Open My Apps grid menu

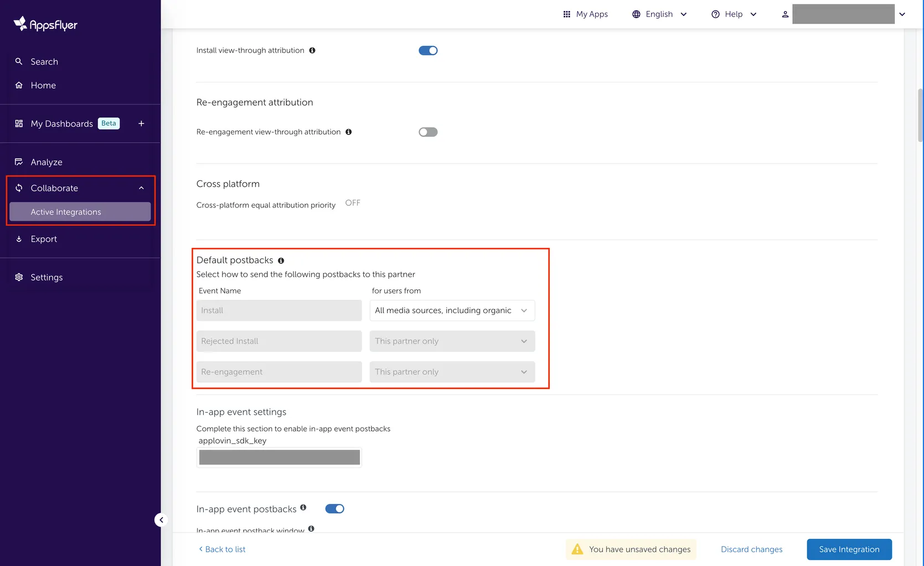click(585, 14)
